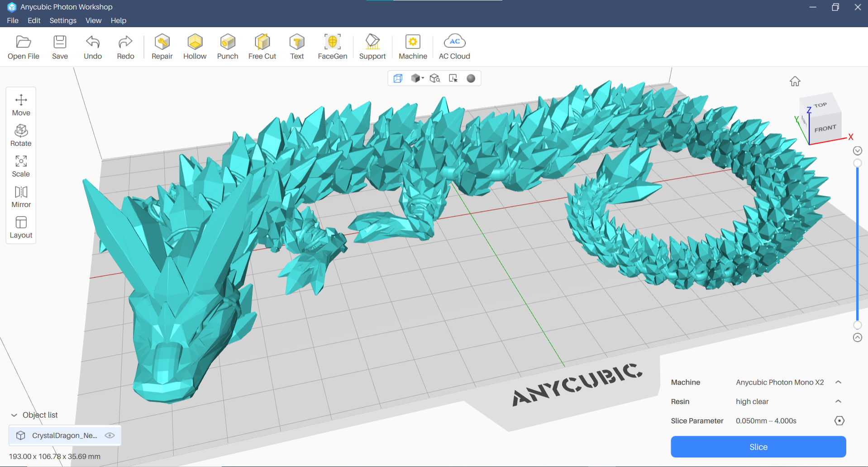The image size is (868, 467).
Task: Open the Support tool
Action: 372,47
